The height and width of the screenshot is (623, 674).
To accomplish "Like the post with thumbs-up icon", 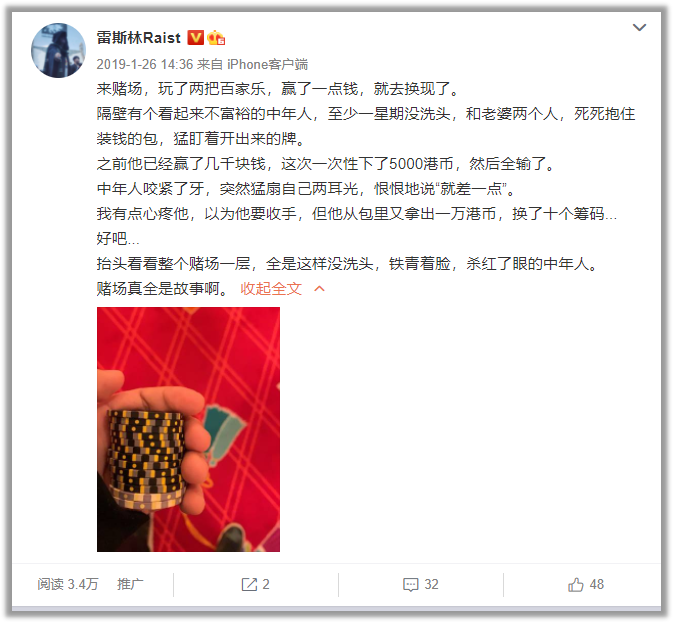I will [x=576, y=585].
